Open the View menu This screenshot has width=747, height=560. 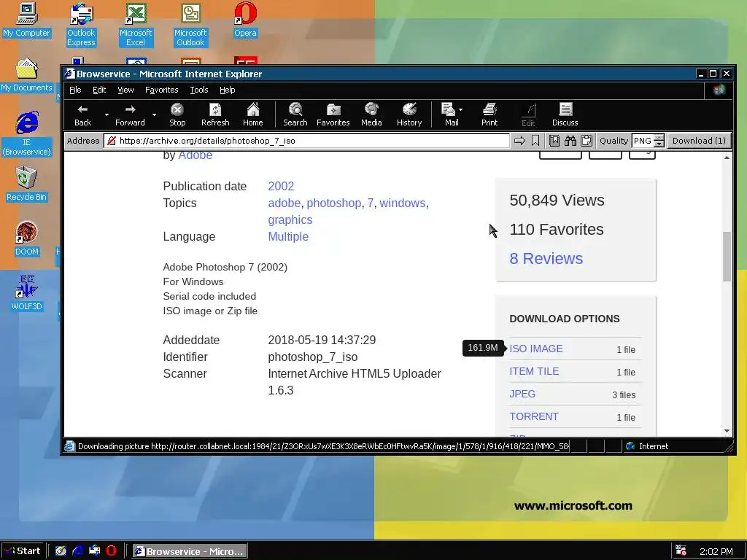(125, 90)
